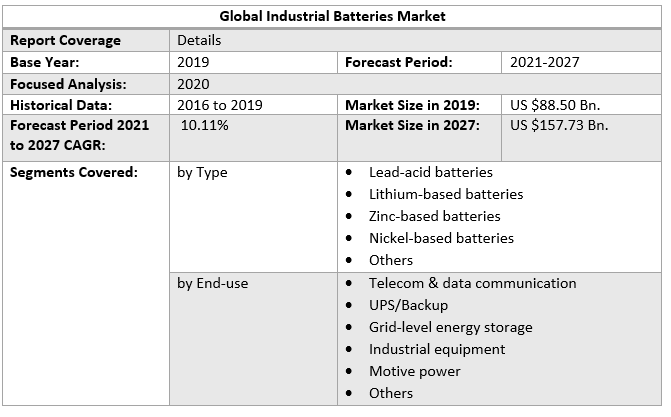Select the Focused Analysis 2020 value
The height and width of the screenshot is (417, 671).
point(193,84)
